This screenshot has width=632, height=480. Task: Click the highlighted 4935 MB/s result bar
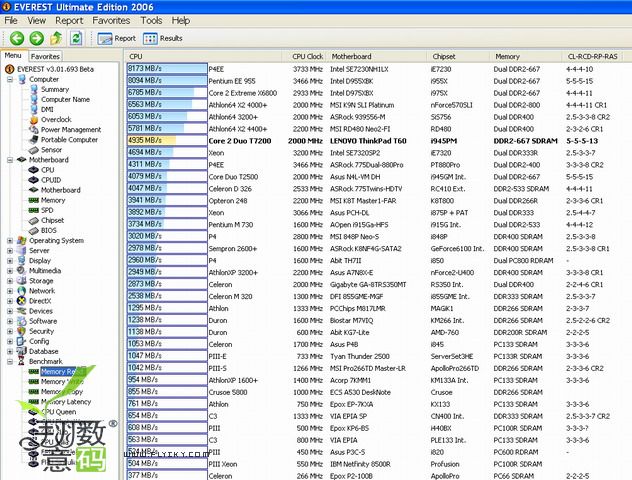pos(167,141)
